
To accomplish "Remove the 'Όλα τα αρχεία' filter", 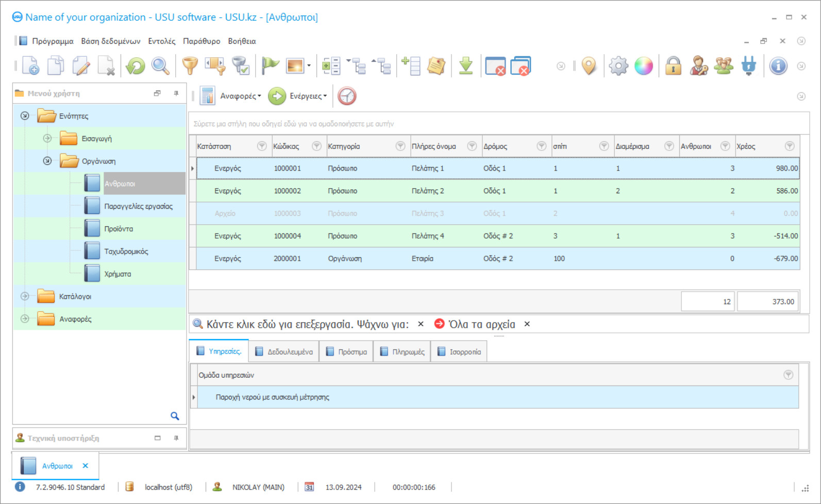I will [527, 324].
